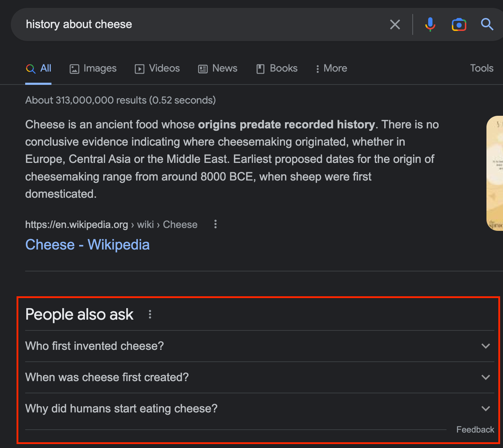Screen dimensions: 503x448
Task: Open the cheese image thumbnail beside the snippet
Action: pyautogui.click(x=495, y=173)
